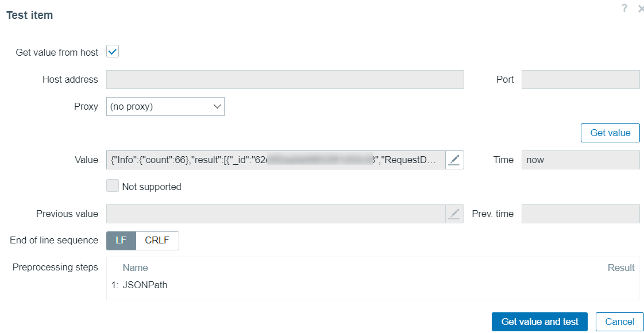Click the Previous value input field
The height and width of the screenshot is (333, 644).
[276, 214]
